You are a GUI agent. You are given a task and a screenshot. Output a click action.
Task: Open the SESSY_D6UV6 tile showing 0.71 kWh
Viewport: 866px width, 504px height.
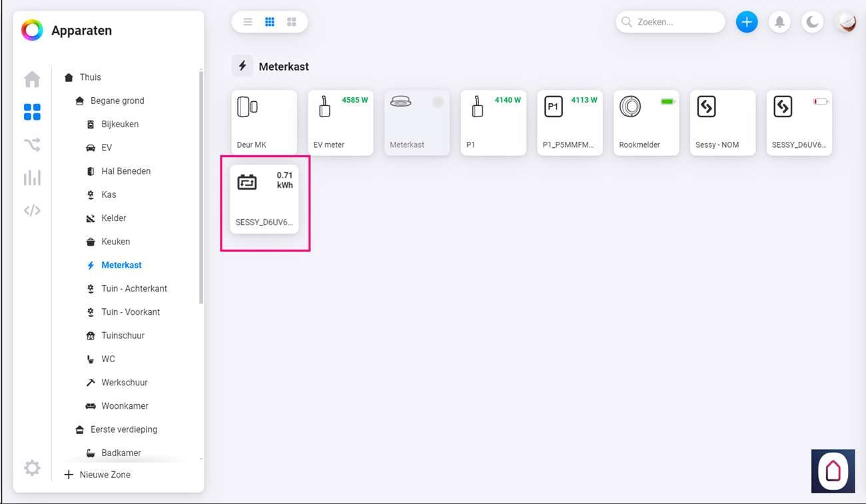tap(264, 200)
